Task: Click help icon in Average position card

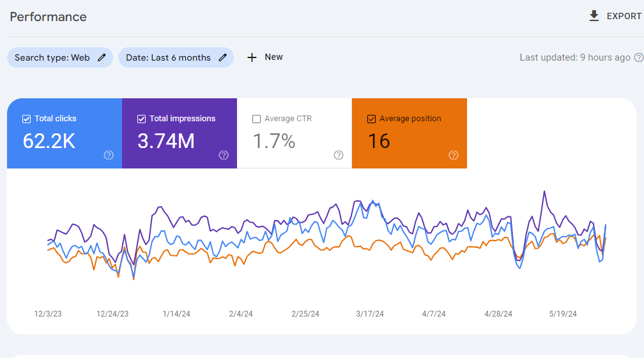Action: pos(454,155)
